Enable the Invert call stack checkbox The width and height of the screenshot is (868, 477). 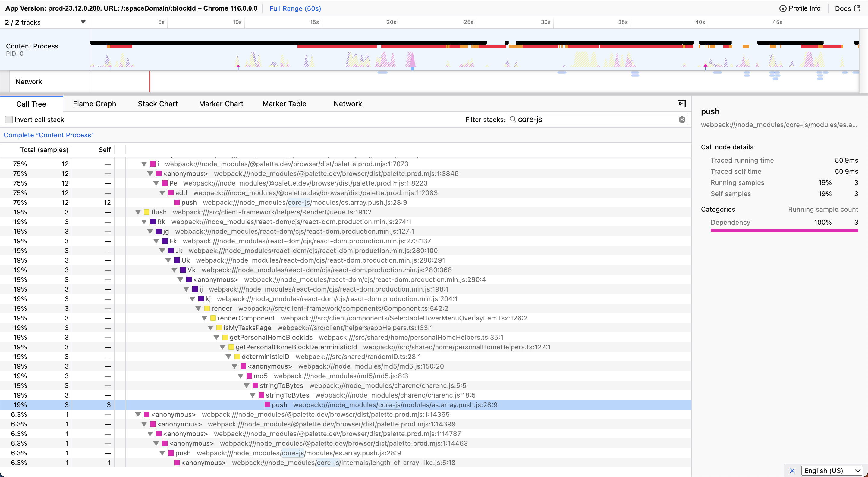[x=9, y=120]
